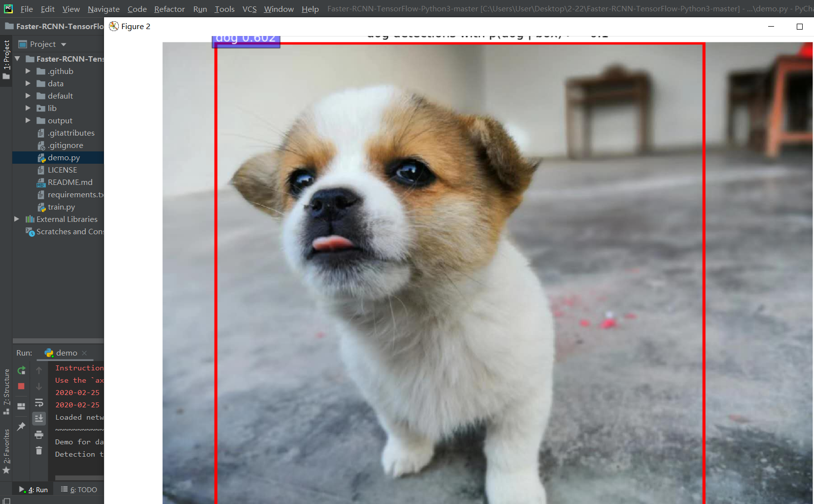Print the console output
The width and height of the screenshot is (814, 504).
[x=39, y=435]
